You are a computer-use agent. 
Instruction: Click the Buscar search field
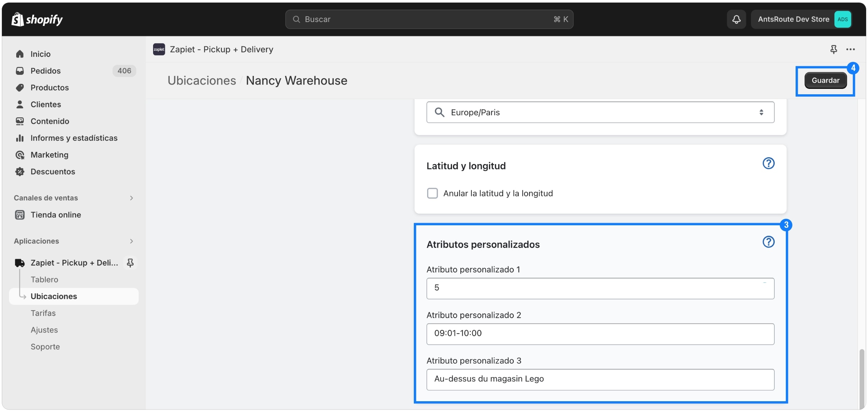429,19
